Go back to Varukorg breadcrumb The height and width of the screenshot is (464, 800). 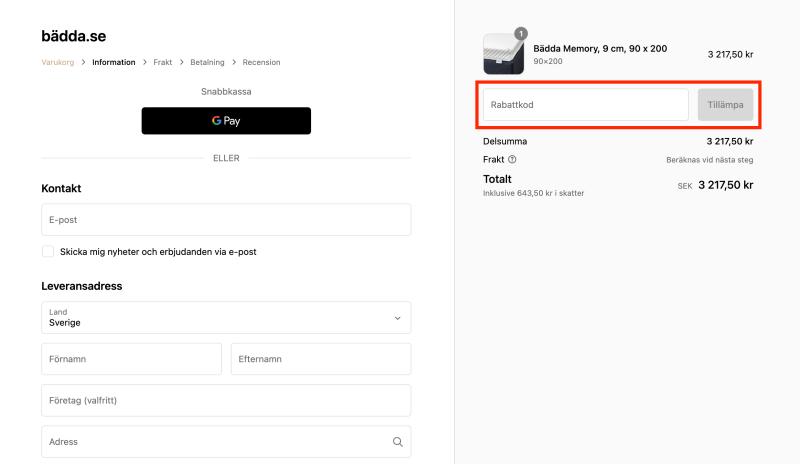[x=58, y=62]
